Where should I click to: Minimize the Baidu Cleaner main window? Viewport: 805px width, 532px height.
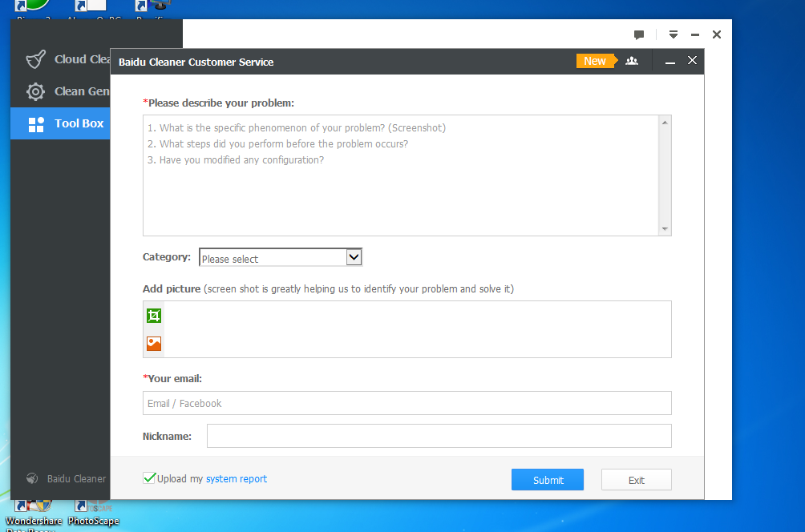click(x=695, y=35)
